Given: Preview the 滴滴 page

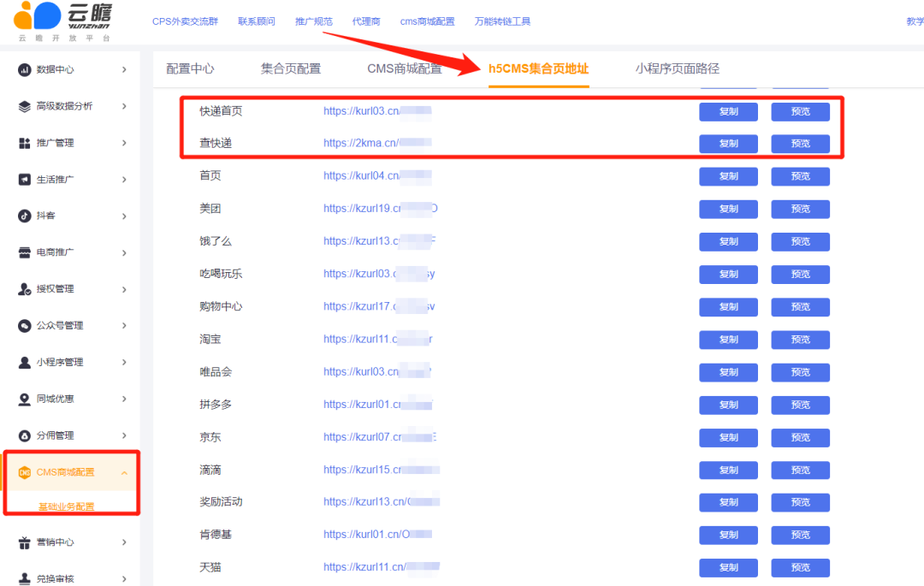Looking at the screenshot, I should 800,470.
